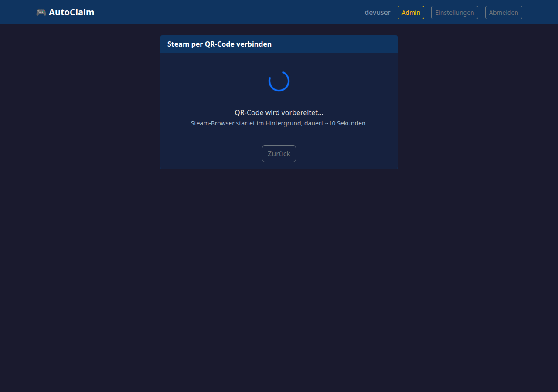Click the AutoClaim gamepad logo icon
Screen dimensions: 558x392
pyautogui.click(x=41, y=12)
